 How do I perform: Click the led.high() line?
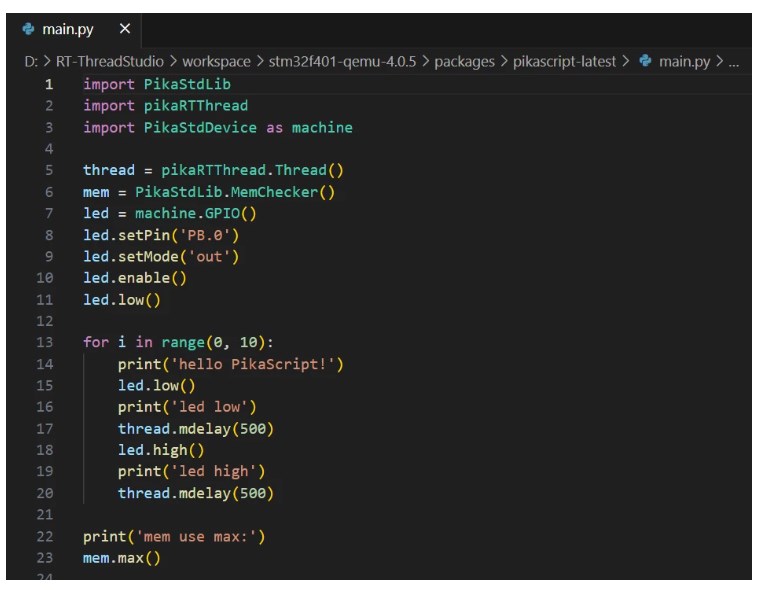click(x=161, y=450)
